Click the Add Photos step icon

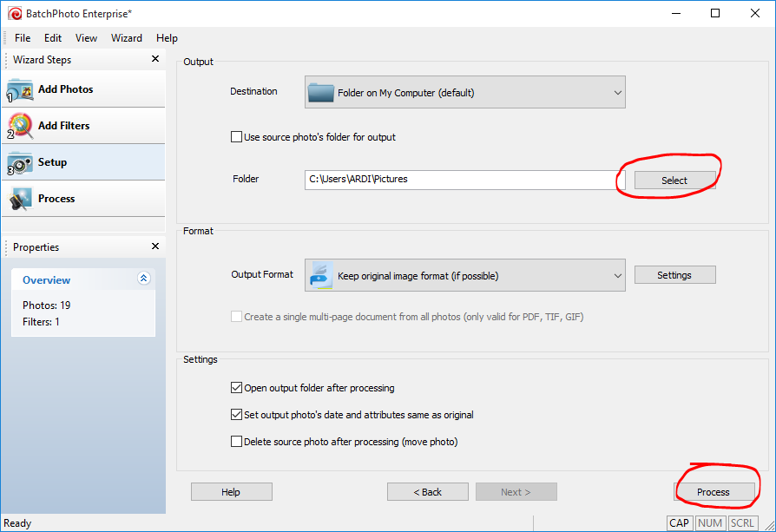pyautogui.click(x=20, y=89)
